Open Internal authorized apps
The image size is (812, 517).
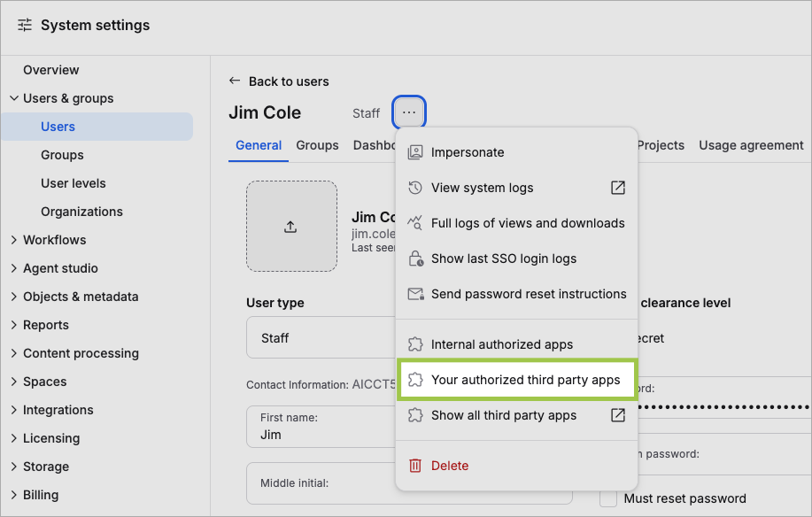[517, 344]
